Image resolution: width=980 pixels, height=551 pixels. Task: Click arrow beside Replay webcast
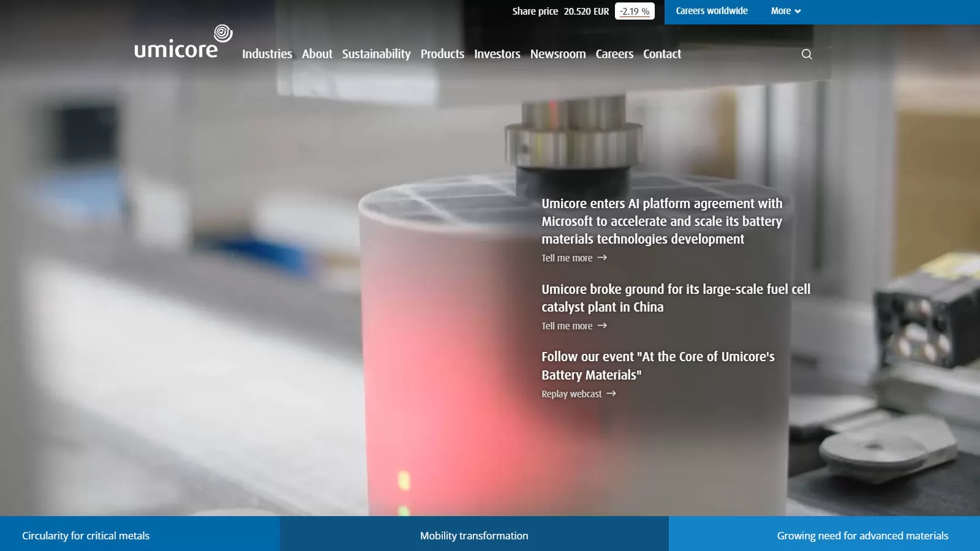pos(611,394)
